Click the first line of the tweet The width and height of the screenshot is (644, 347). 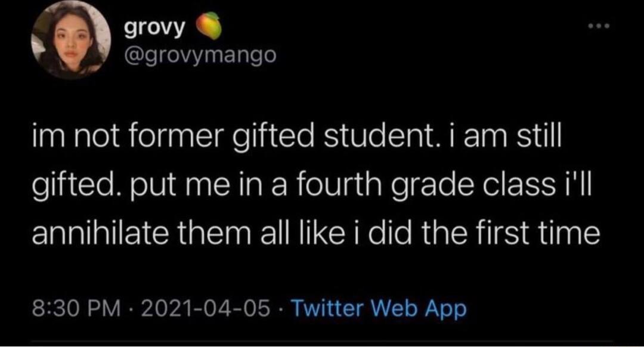click(x=298, y=136)
